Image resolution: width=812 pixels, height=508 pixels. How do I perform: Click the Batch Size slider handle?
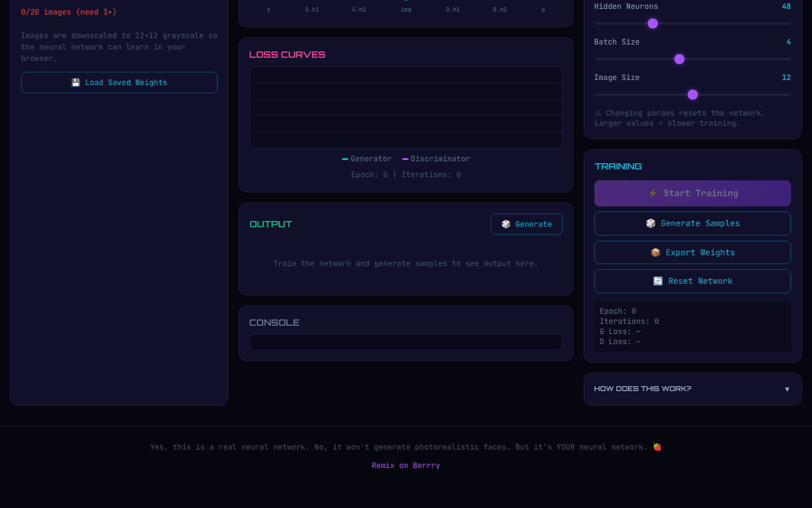[679, 58]
